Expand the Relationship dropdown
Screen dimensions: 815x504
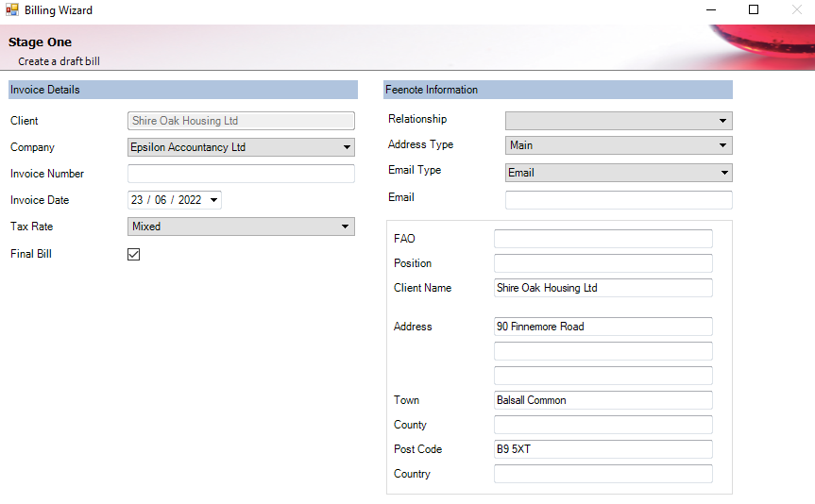619,121
